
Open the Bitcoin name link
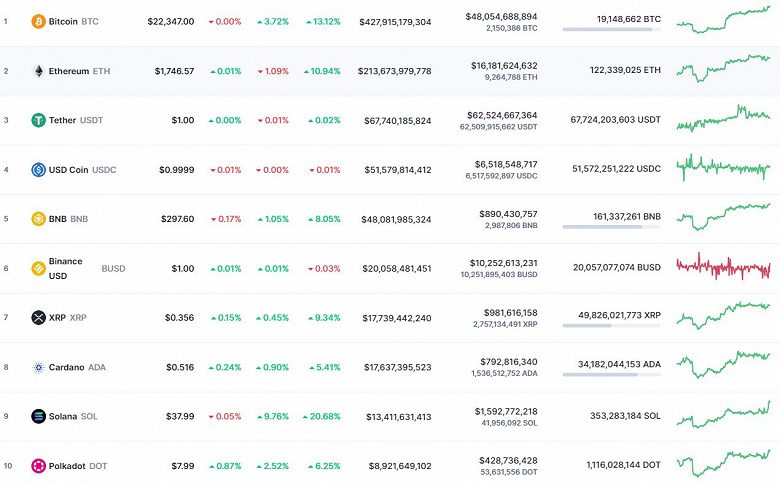(63, 21)
